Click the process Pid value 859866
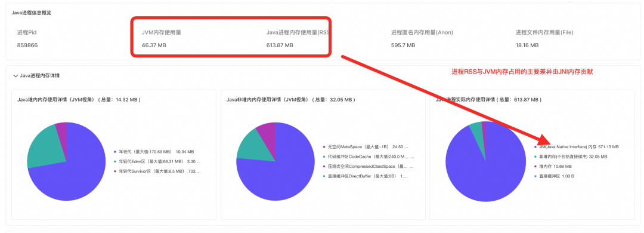The width and height of the screenshot is (644, 233). (27, 45)
